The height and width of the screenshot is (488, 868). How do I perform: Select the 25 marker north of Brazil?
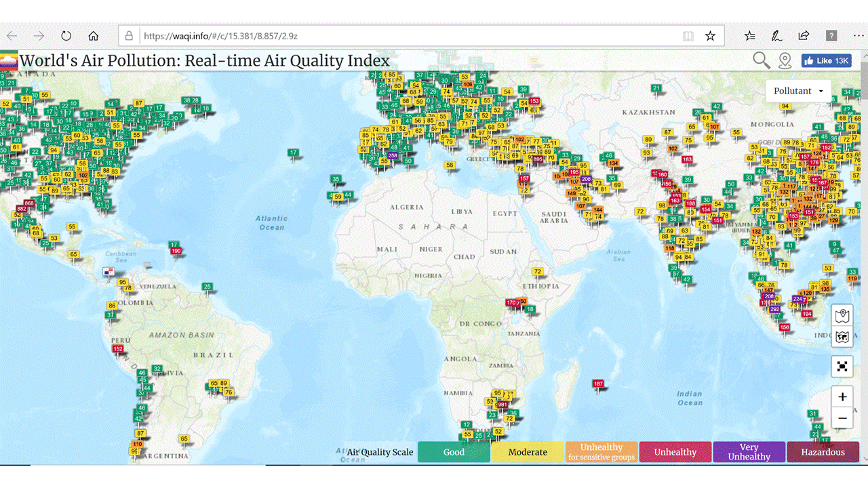pos(207,287)
